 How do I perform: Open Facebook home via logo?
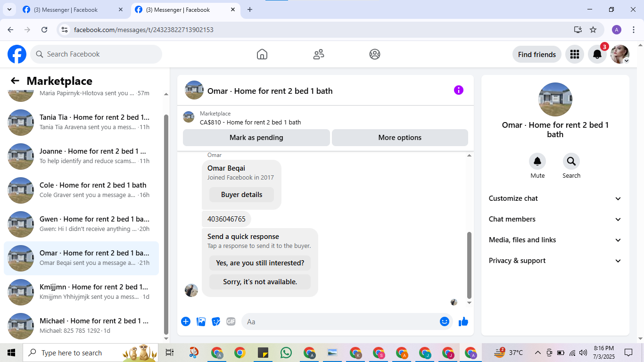pos(17,54)
